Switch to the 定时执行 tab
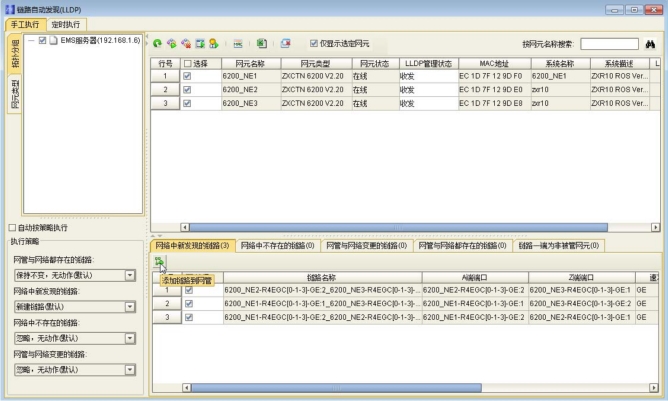The height and width of the screenshot is (401, 668). (x=69, y=23)
